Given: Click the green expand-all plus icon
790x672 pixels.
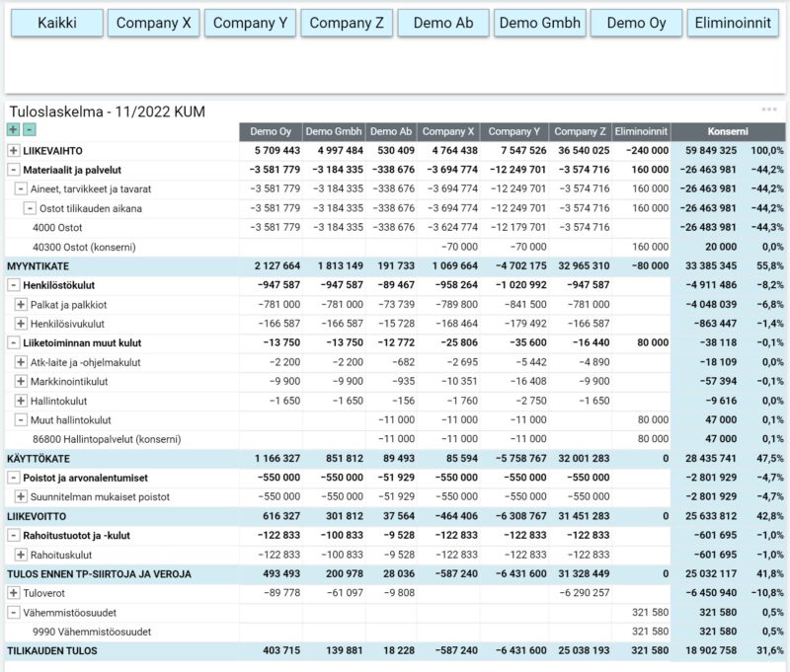Looking at the screenshot, I should point(13,130).
